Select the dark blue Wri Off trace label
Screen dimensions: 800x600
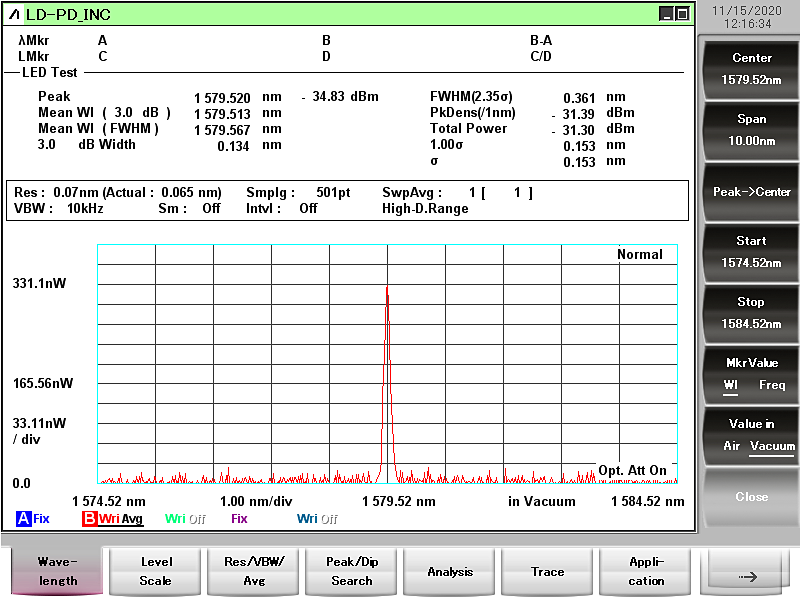(317, 519)
